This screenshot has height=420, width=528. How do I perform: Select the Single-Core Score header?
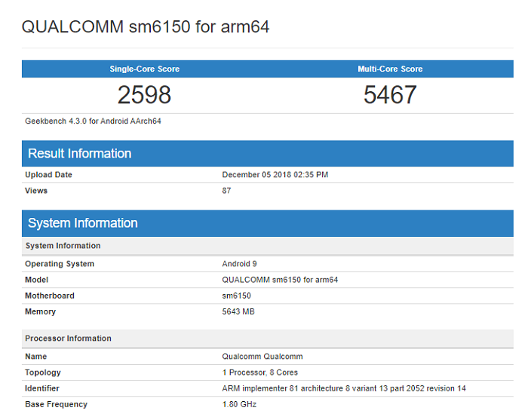[145, 69]
